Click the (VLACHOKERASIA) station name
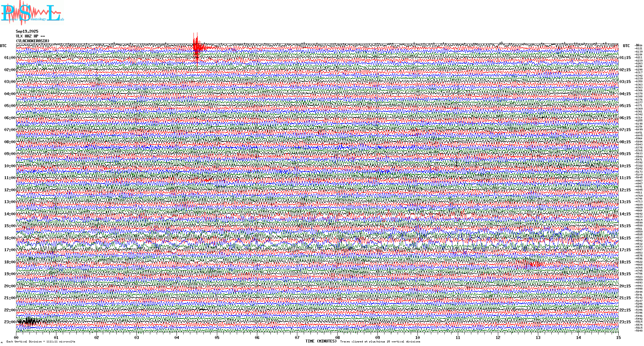 (33, 41)
